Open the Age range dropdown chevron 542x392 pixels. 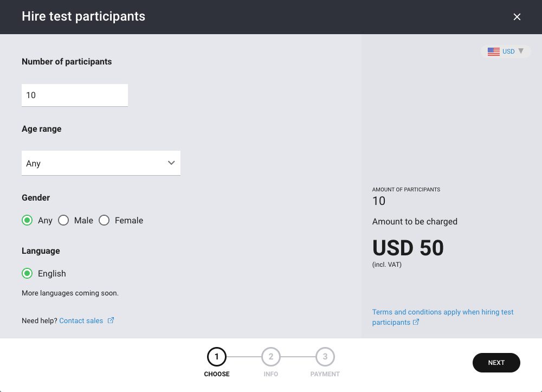pos(171,163)
